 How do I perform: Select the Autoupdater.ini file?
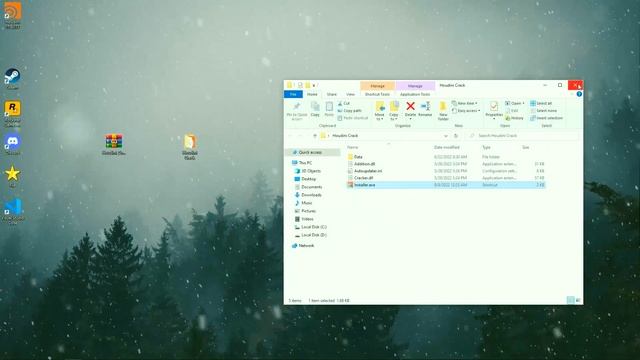pos(446,171)
